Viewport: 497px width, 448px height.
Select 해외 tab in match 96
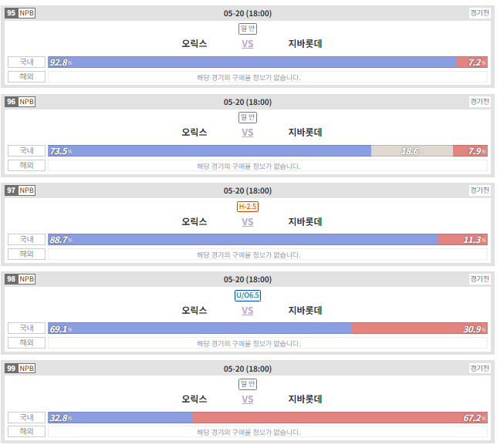[x=26, y=165]
